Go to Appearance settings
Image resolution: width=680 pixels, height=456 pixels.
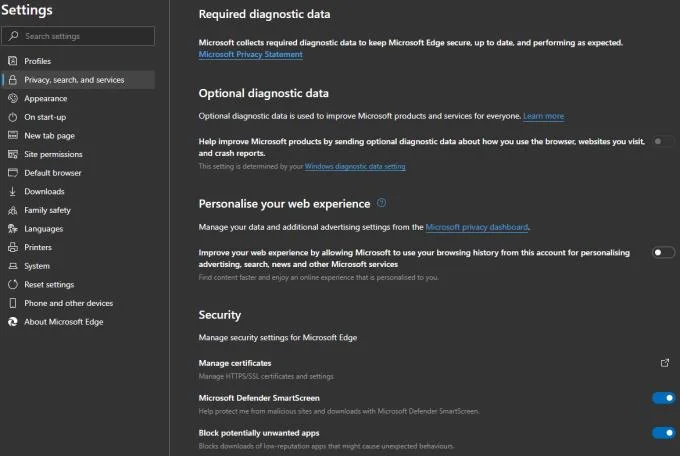[x=78, y=98]
